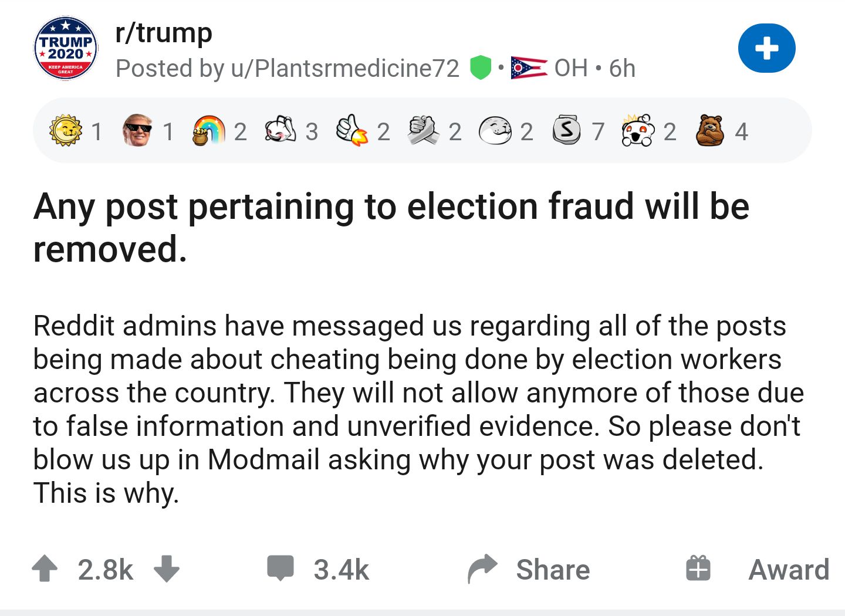Join the subreddit with the blue plus button

click(766, 48)
